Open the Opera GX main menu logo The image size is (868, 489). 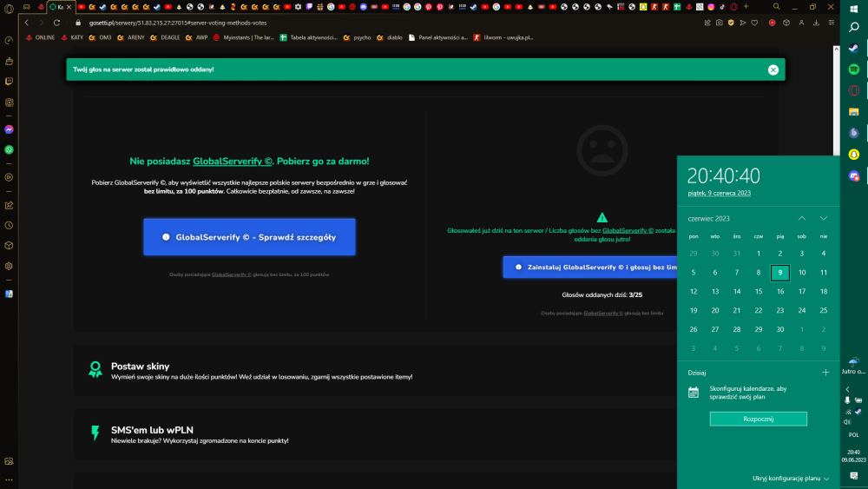point(9,7)
